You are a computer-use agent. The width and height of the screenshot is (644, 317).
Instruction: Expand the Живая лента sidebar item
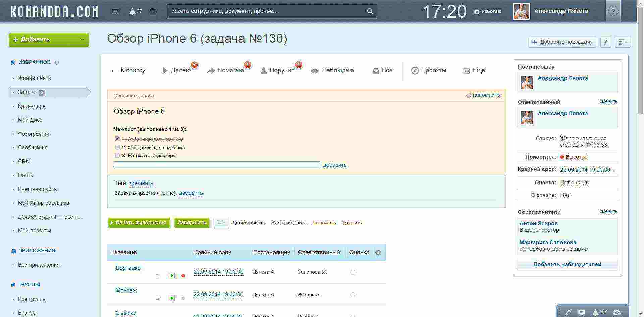13,78
